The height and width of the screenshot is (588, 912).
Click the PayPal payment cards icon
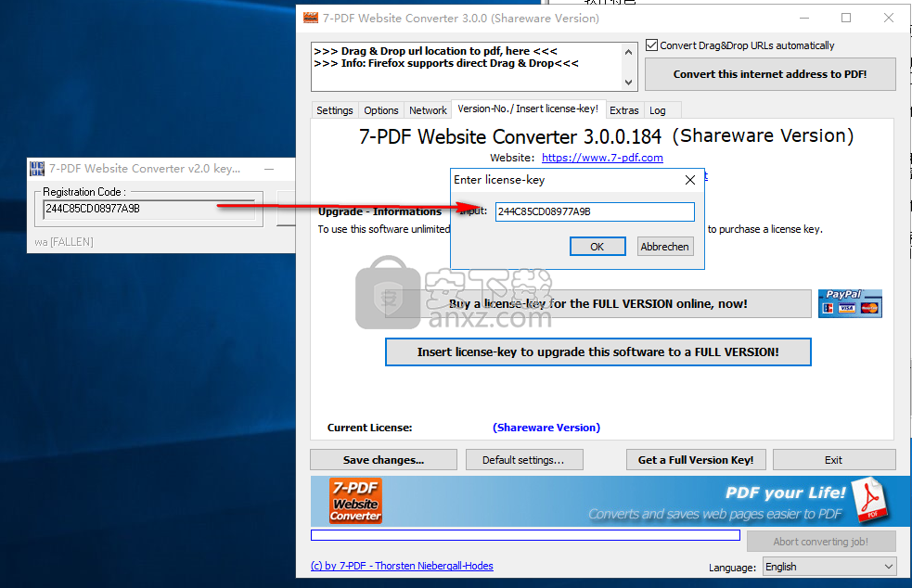click(850, 303)
